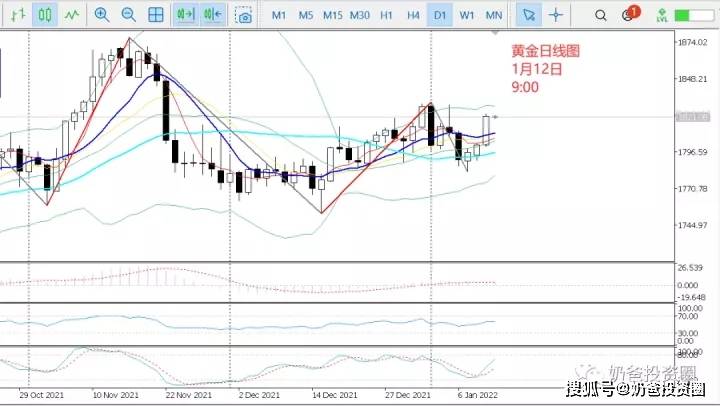Choose the MN monthly timeframe

click(x=494, y=15)
